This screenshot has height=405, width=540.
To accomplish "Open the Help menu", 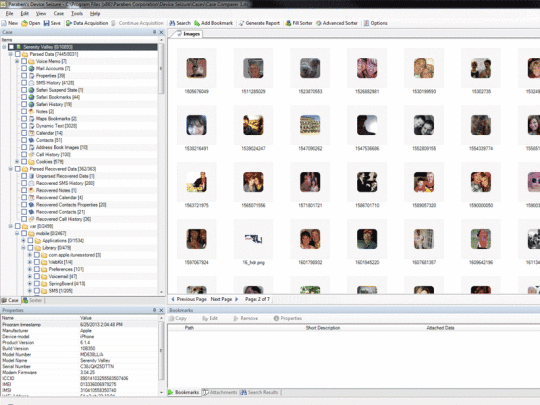I will click(95, 13).
